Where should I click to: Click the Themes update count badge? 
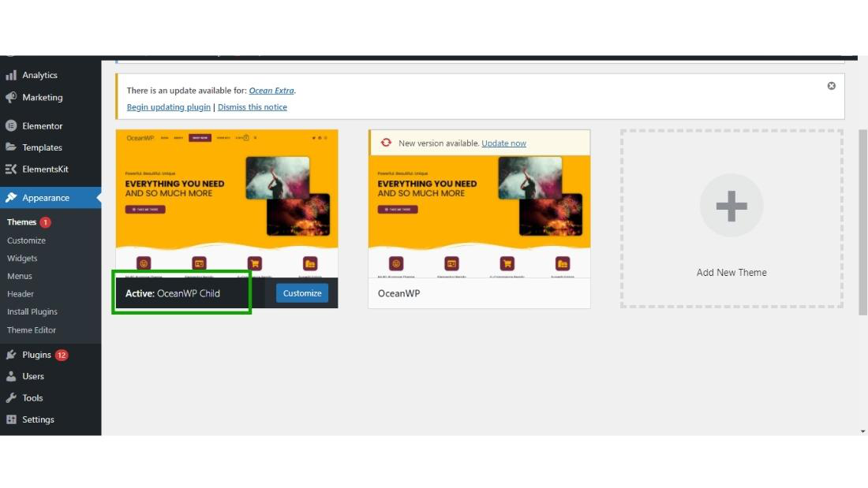point(46,222)
